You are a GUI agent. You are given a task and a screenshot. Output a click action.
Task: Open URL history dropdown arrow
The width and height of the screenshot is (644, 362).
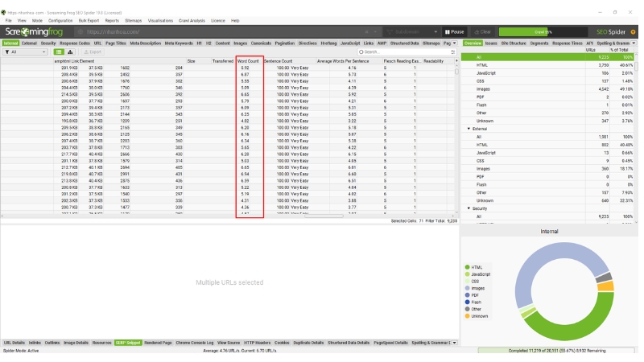(374, 32)
